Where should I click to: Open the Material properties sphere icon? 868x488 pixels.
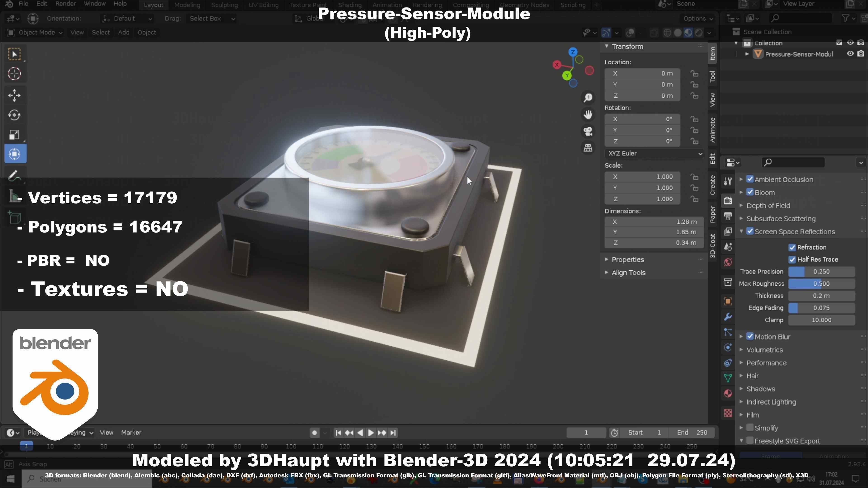click(x=728, y=394)
